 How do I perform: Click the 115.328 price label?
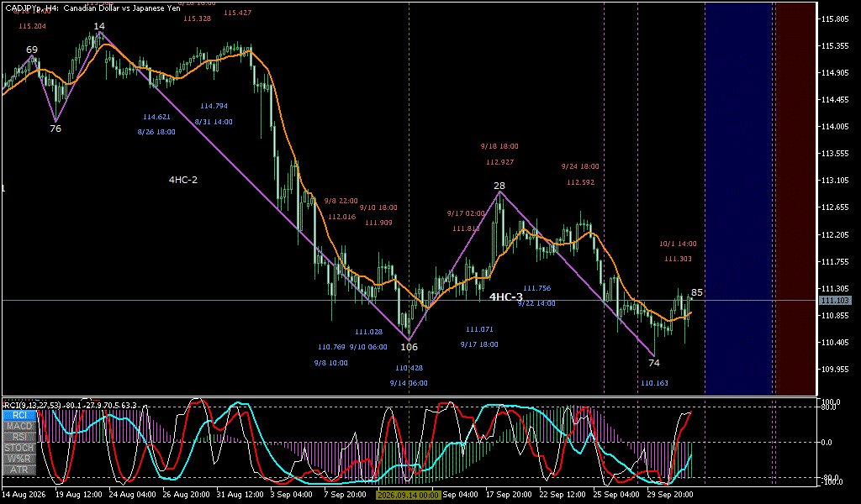pyautogui.click(x=197, y=18)
